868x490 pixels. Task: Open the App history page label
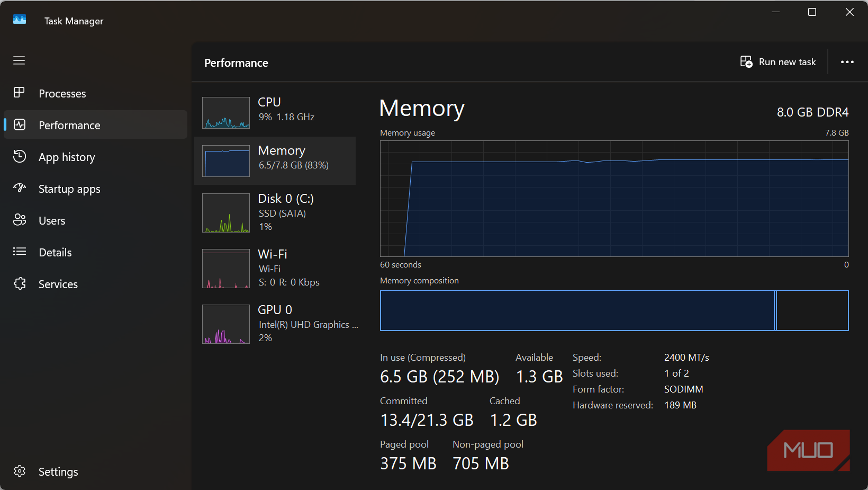(67, 157)
